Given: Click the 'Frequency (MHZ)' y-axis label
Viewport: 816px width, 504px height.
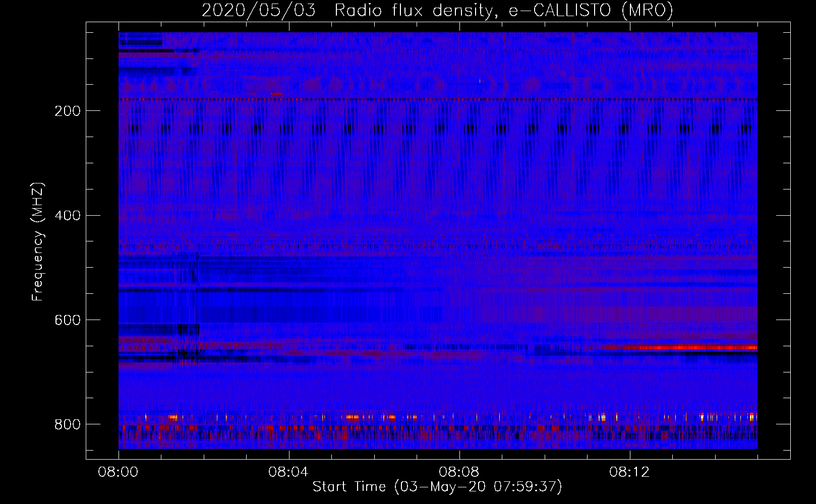Looking at the screenshot, I should (x=38, y=241).
